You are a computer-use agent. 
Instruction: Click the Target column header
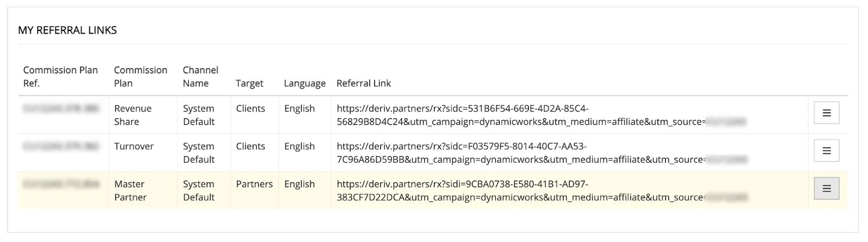click(250, 83)
